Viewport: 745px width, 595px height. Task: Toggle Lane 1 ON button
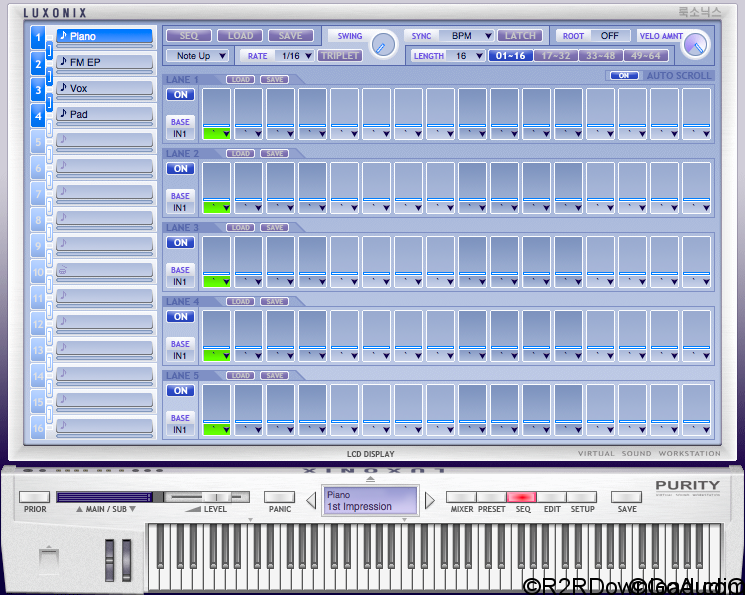pos(181,95)
